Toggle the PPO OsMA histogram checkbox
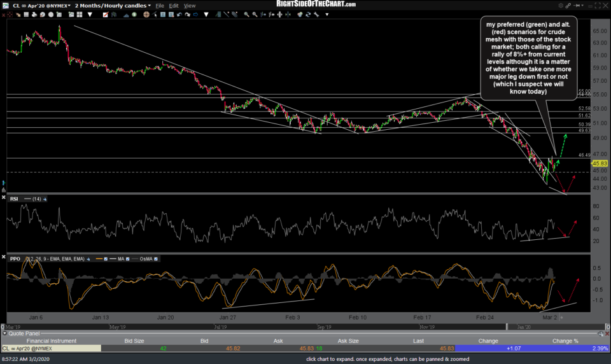This screenshot has height=364, width=611. pos(156,259)
